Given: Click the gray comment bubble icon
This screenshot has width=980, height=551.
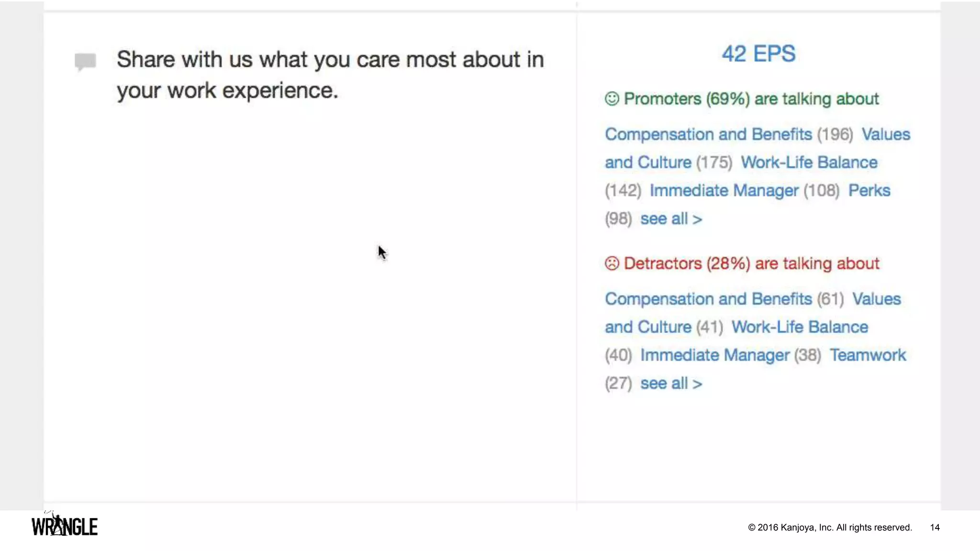Looking at the screenshot, I should coord(85,61).
